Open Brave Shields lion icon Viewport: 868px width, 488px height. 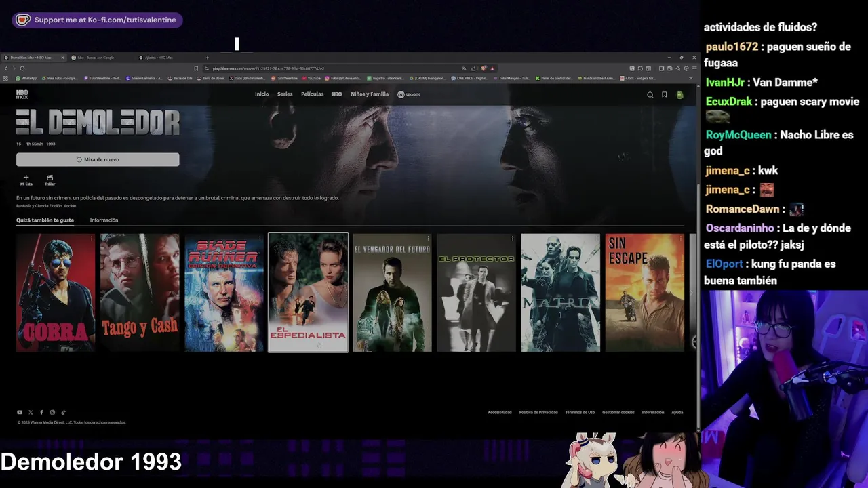tap(484, 68)
